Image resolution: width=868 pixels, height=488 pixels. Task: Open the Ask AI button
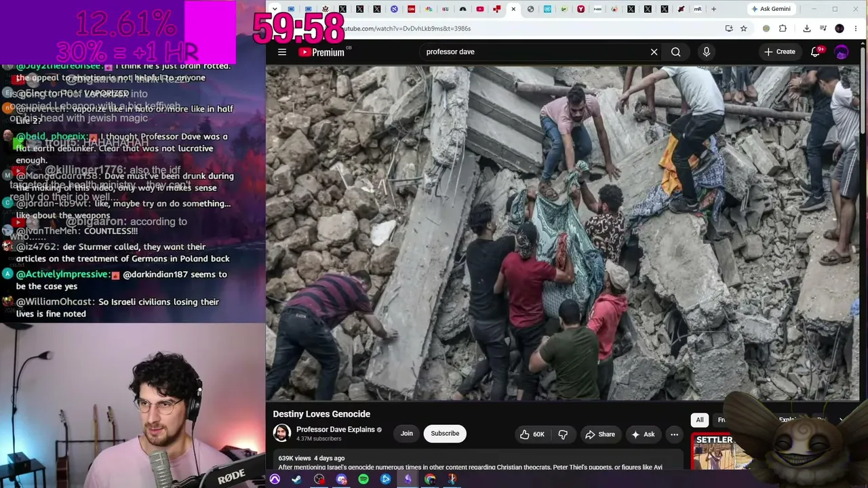pyautogui.click(x=642, y=434)
